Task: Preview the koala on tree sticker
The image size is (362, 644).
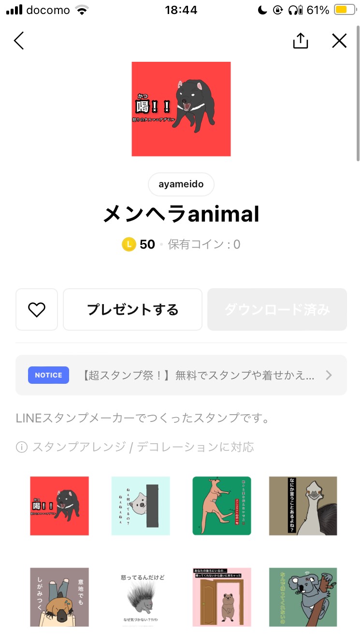Action: (303, 597)
